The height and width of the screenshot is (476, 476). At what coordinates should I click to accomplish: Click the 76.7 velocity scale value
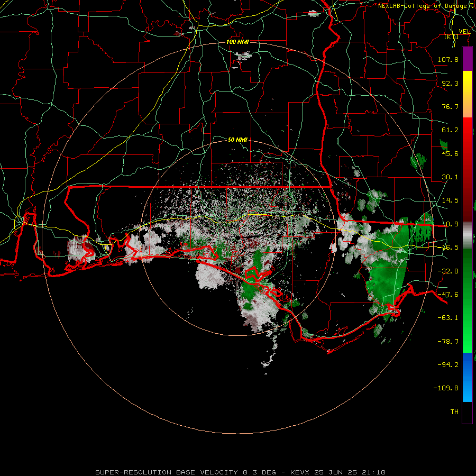(x=450, y=106)
